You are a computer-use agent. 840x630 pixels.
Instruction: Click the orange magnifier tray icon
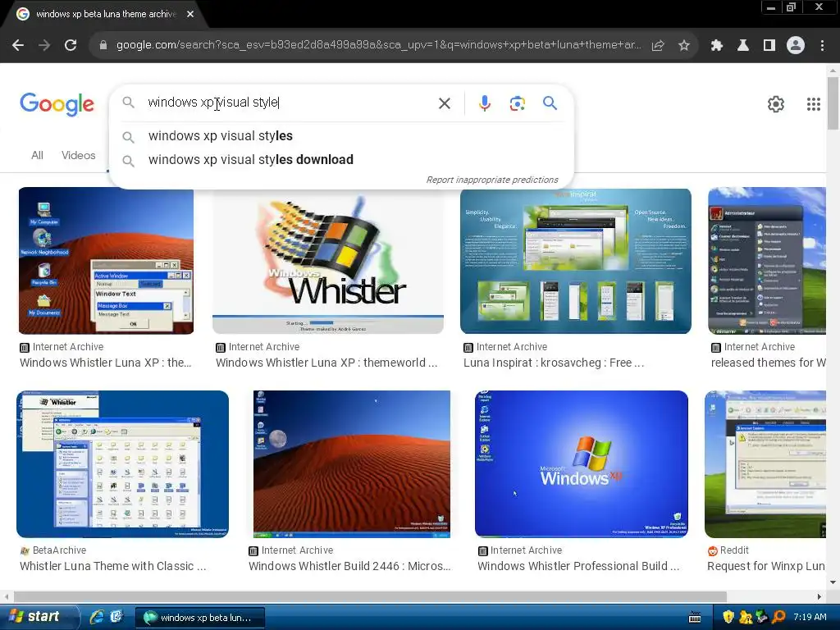pyautogui.click(x=779, y=617)
